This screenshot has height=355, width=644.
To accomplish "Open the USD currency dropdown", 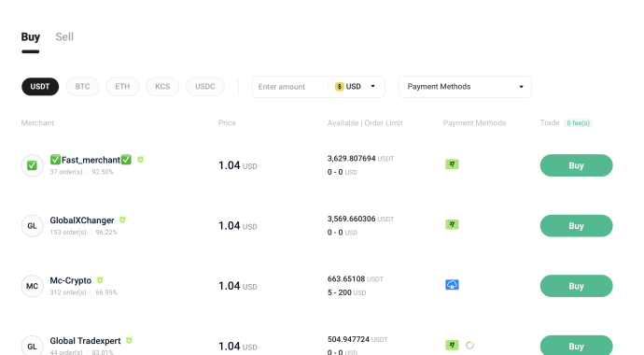I will click(356, 87).
